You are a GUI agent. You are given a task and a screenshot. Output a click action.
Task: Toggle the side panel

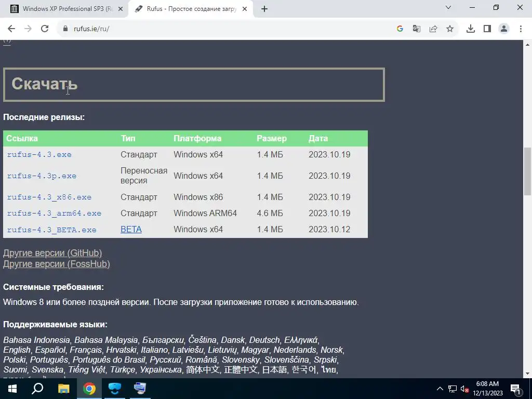pos(487,29)
